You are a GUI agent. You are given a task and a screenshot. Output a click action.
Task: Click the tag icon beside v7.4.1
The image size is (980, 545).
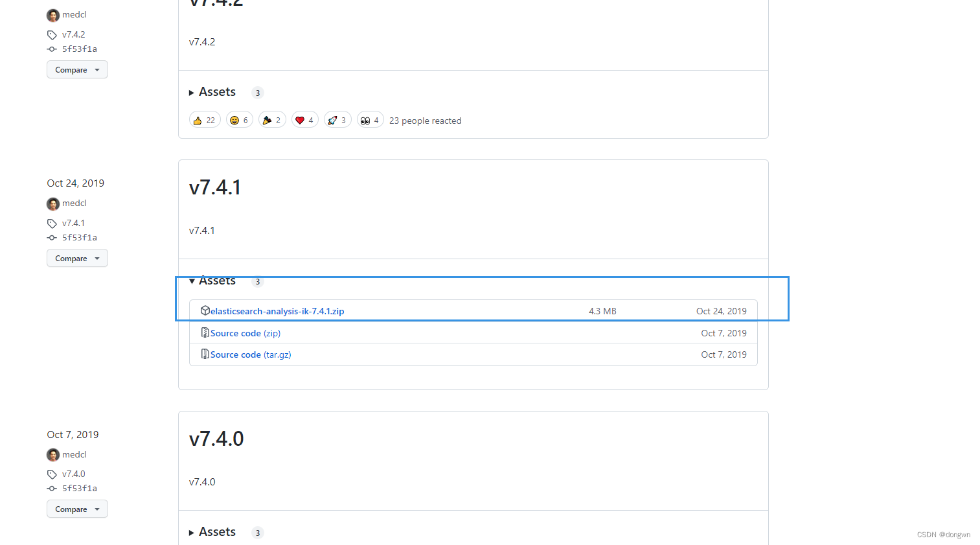tap(52, 223)
